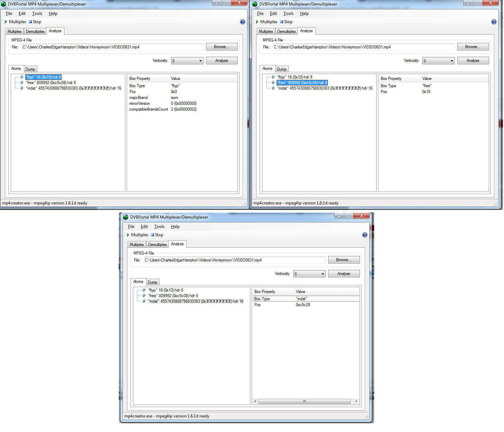Click Analyse button in bottom window
The image size is (504, 432).
(344, 274)
